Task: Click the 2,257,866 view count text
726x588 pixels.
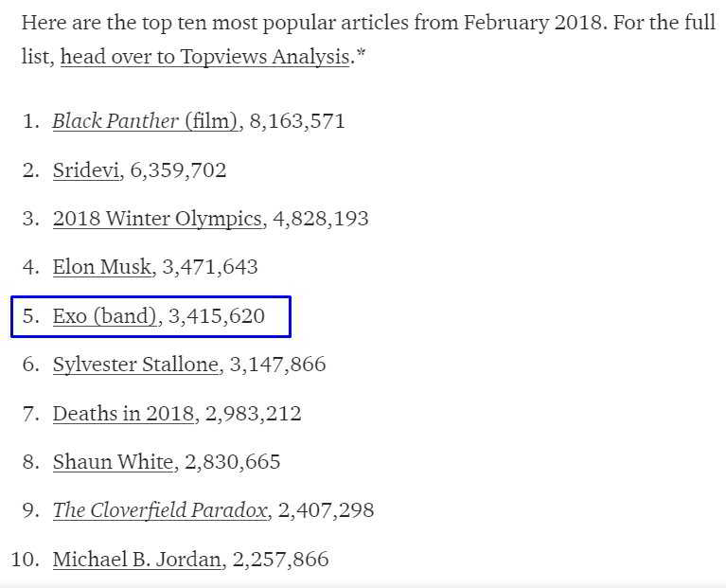Action: [280, 559]
